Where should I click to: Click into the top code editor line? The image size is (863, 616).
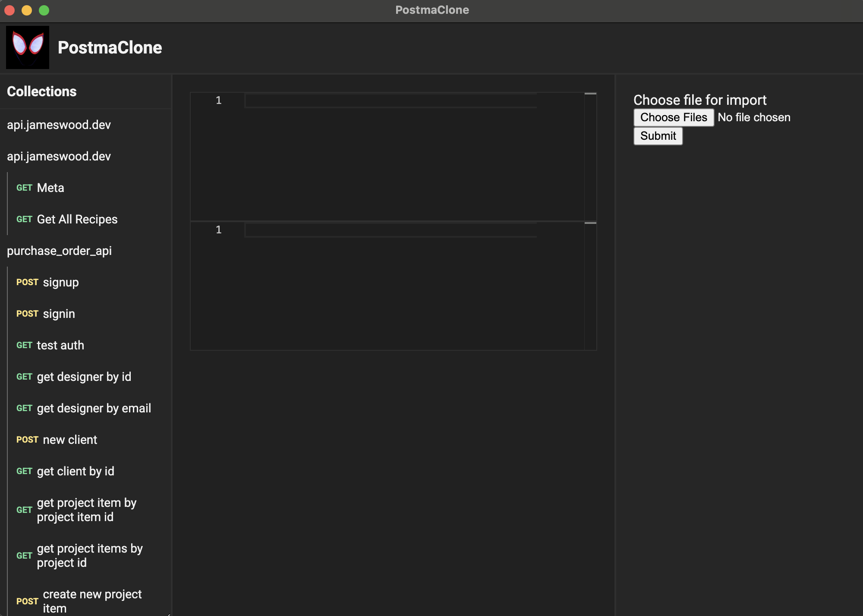tap(390, 101)
